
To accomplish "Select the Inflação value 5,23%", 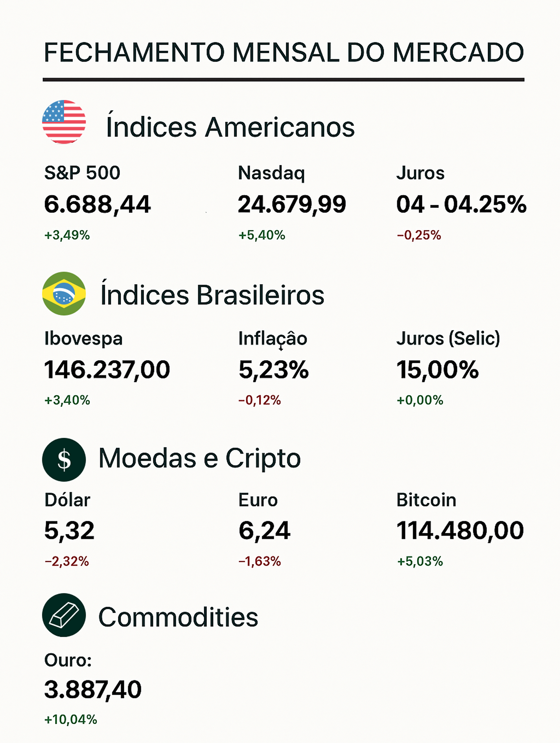I will click(273, 369).
